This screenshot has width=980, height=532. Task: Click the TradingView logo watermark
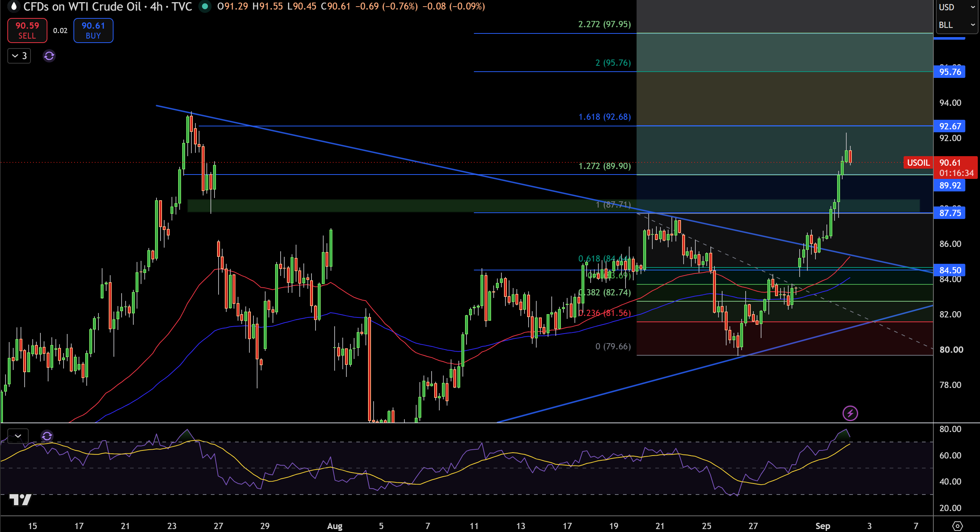pyautogui.click(x=20, y=499)
